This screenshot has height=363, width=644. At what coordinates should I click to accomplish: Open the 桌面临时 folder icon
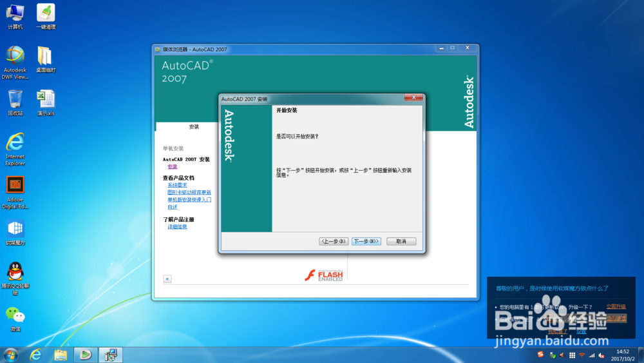46,59
